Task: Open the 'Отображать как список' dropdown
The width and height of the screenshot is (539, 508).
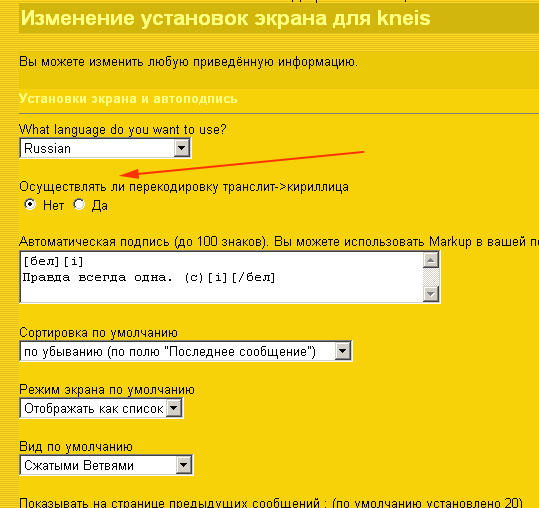Action: [x=101, y=408]
